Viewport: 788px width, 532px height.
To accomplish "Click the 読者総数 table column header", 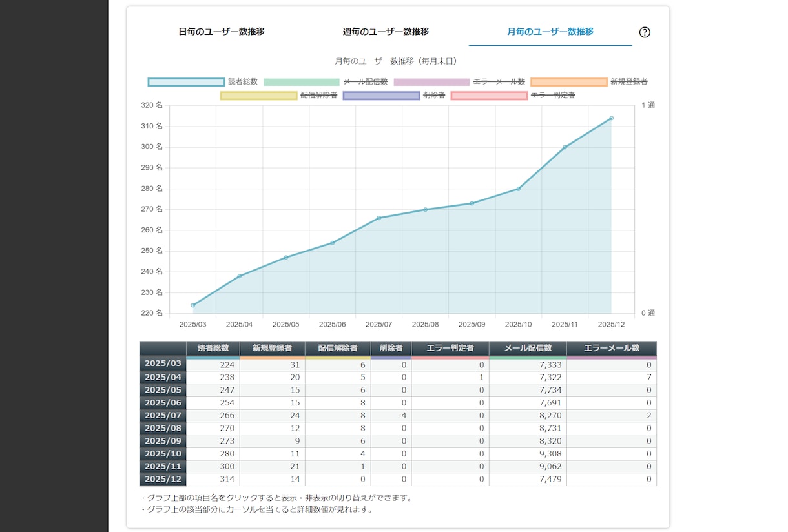I will point(213,349).
